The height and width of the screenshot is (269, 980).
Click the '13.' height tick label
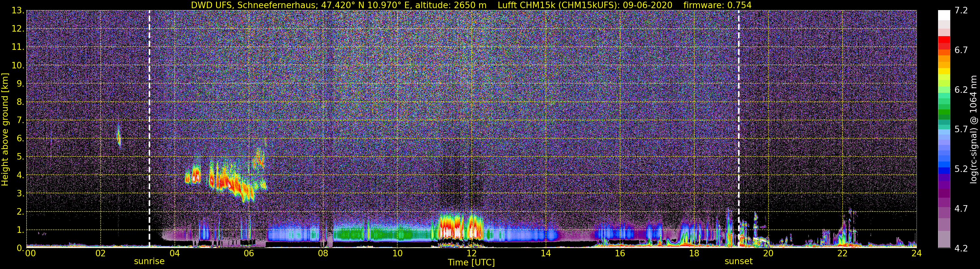[18, 11]
